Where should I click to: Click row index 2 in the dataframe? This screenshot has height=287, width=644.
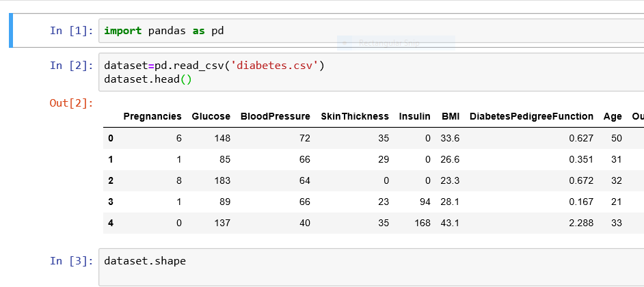[x=111, y=180]
